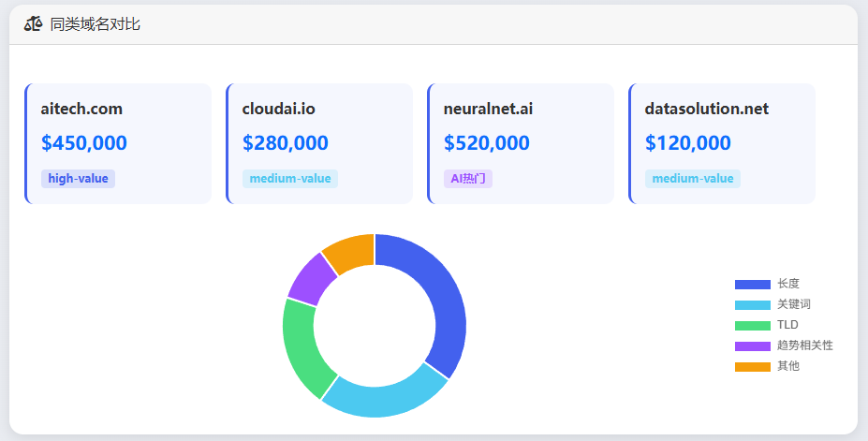The height and width of the screenshot is (441, 868).
Task: Toggle 趋势相关性 legend color swatch
Action: tap(752, 345)
